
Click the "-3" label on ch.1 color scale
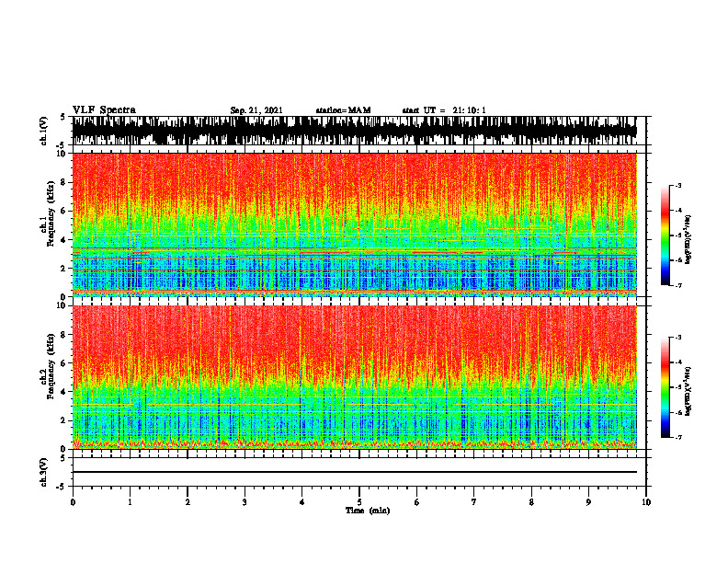(678, 185)
